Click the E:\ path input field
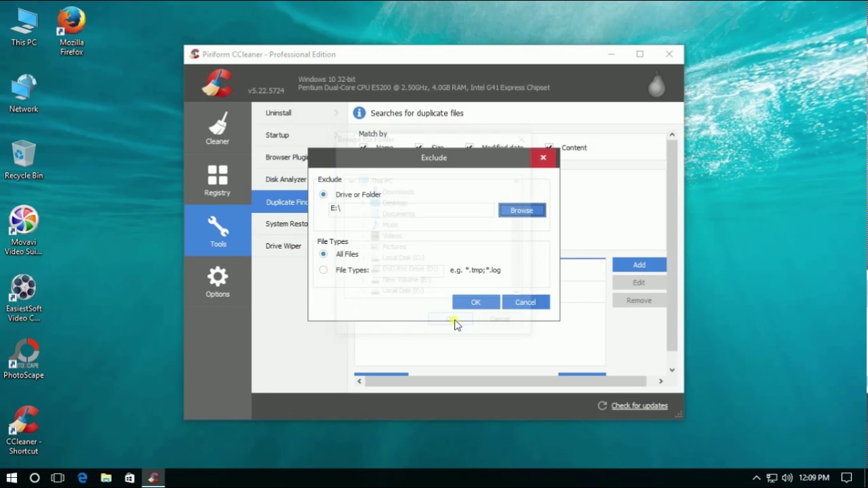The height and width of the screenshot is (488, 868). coord(412,209)
